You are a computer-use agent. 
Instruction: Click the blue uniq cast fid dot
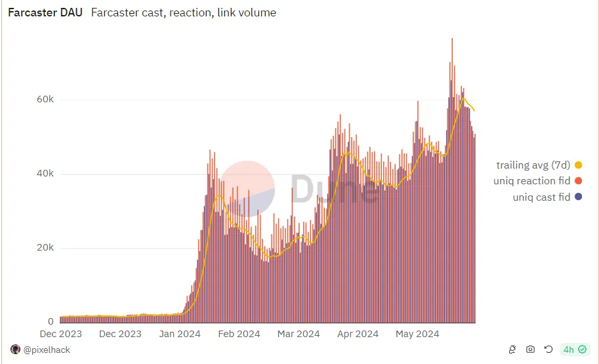(x=579, y=197)
